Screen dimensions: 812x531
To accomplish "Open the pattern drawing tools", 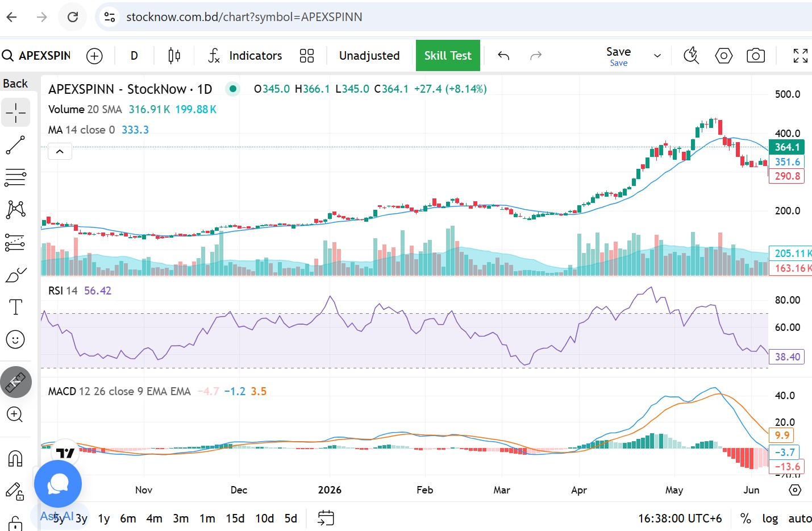I will (15, 209).
